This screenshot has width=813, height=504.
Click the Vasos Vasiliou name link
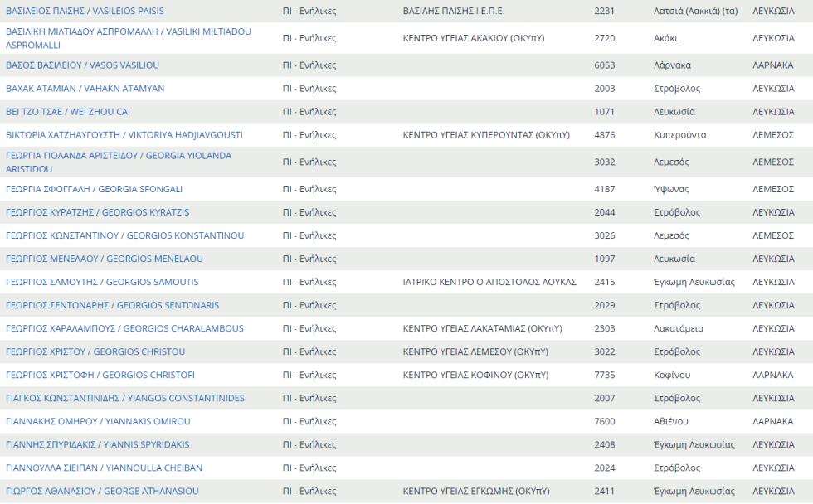82,65
